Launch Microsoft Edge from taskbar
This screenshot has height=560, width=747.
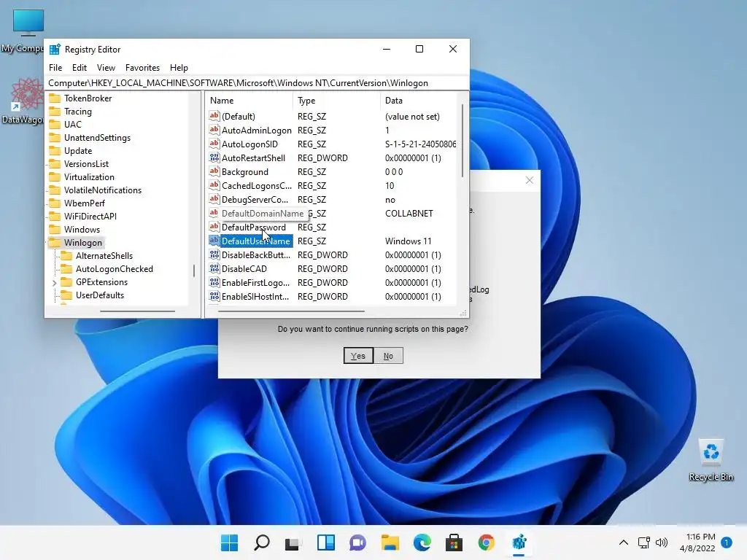422,542
